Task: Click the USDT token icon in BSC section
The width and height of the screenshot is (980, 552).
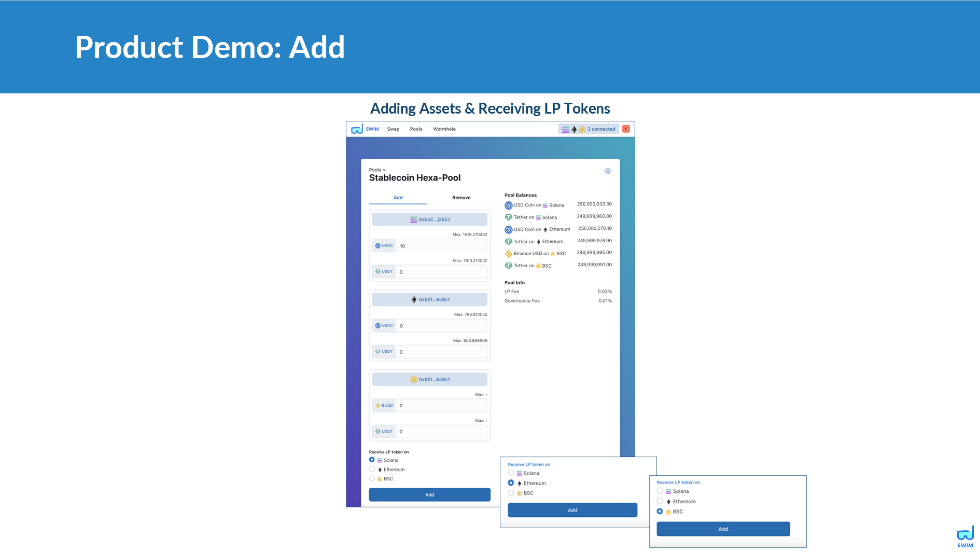Action: pos(378,432)
